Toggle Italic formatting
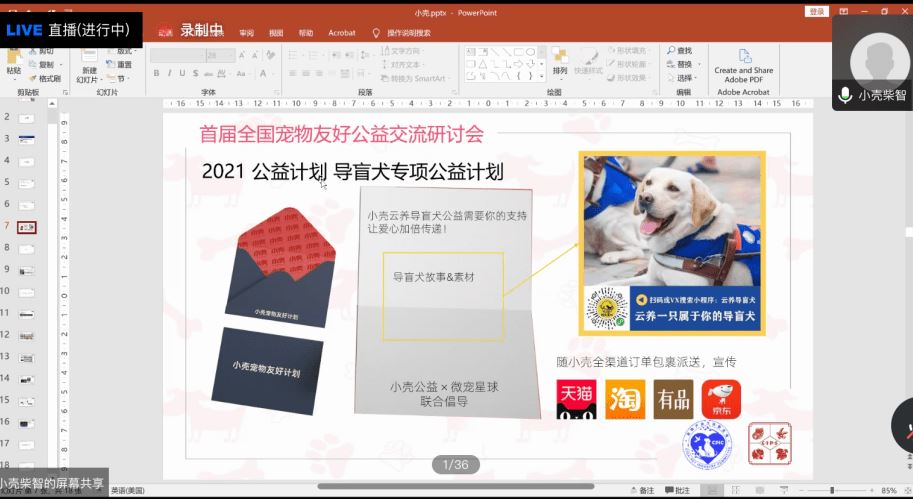Image resolution: width=913 pixels, height=499 pixels. coord(169,73)
